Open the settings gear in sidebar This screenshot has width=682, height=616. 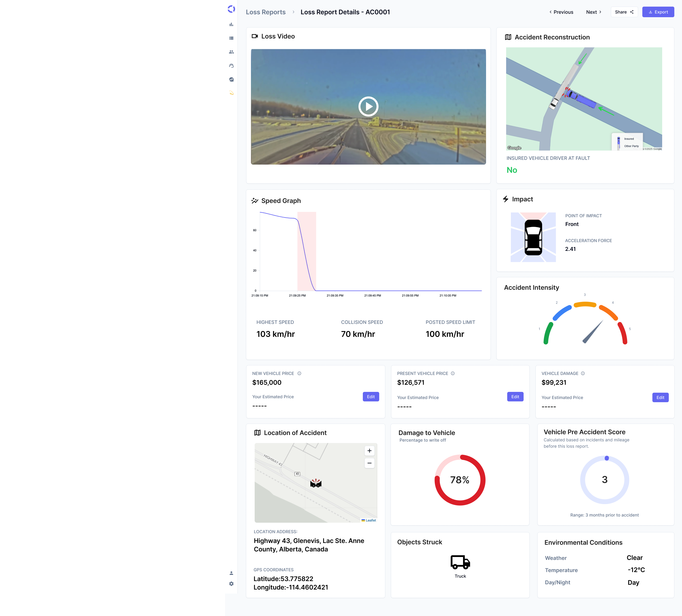click(231, 584)
